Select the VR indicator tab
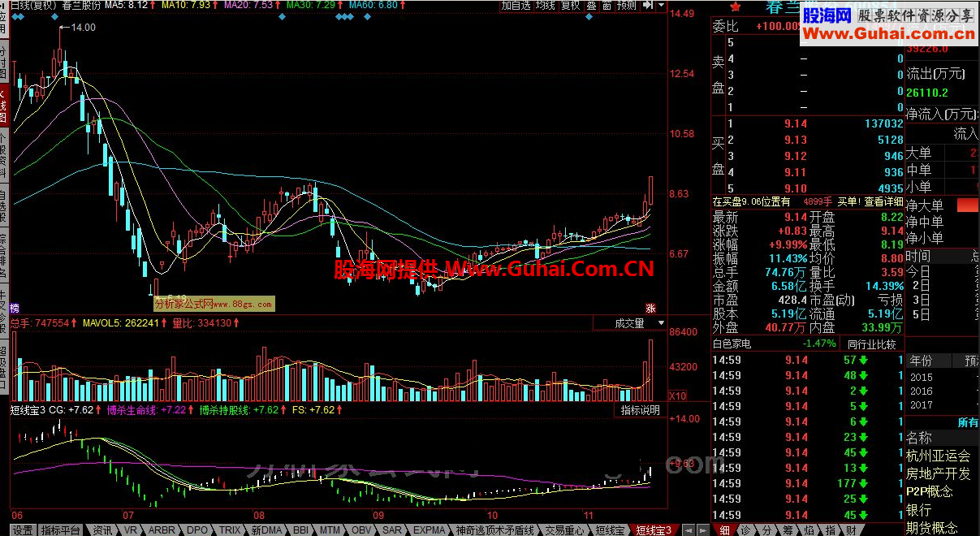This screenshot has width=980, height=536. coord(130,530)
